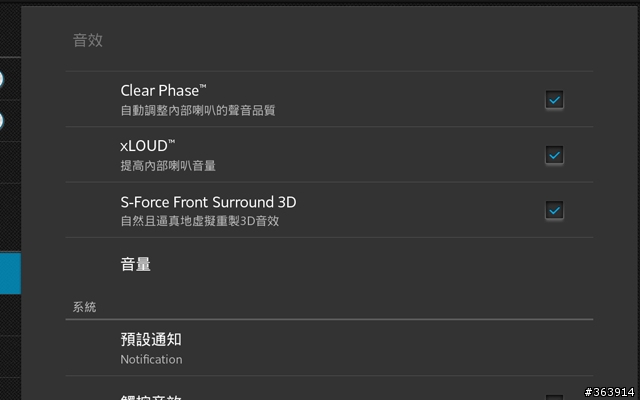
Task: Select the lower circular sidebar icon
Action: (1, 121)
